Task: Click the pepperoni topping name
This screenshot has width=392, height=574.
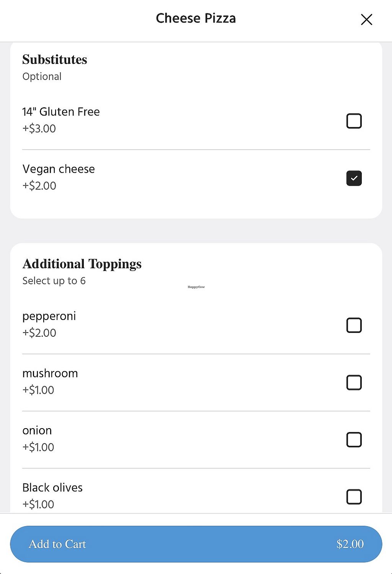Action: 49,316
